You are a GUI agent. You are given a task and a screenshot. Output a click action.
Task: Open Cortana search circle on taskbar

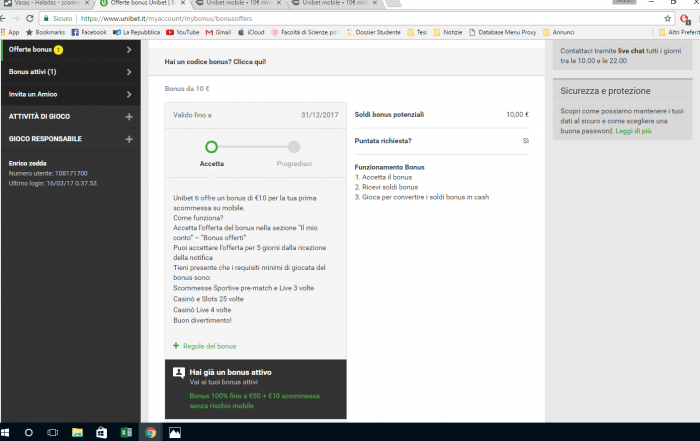tap(29, 433)
